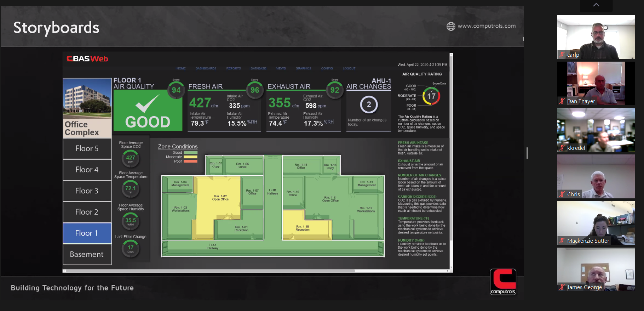The width and height of the screenshot is (644, 311).
Task: Click the Office Complex building thumbnail
Action: coord(87,98)
